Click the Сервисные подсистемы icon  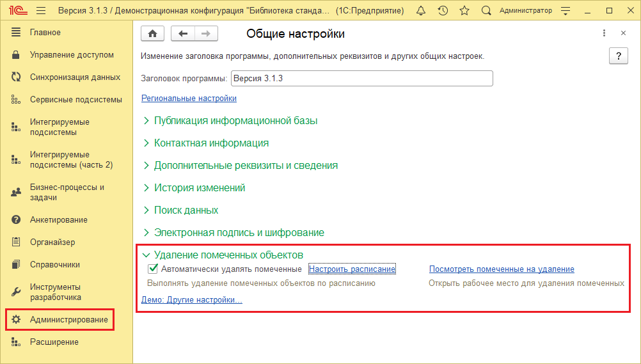pos(16,99)
